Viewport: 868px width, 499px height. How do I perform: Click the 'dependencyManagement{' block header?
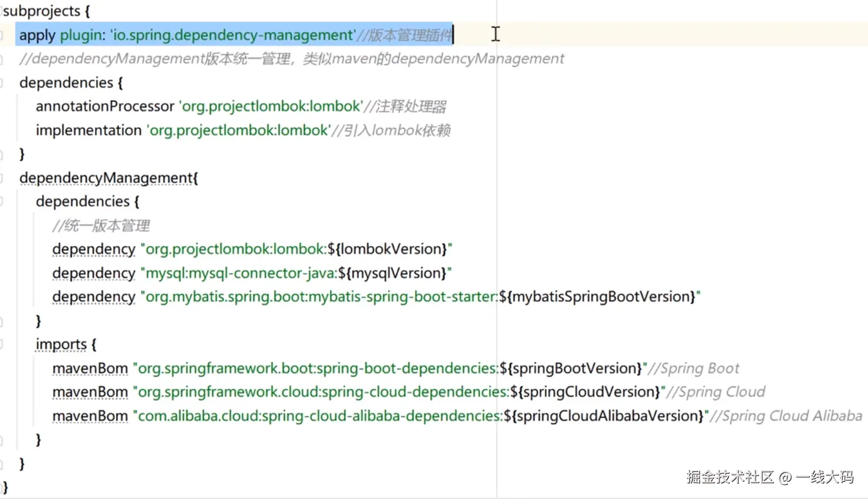109,178
